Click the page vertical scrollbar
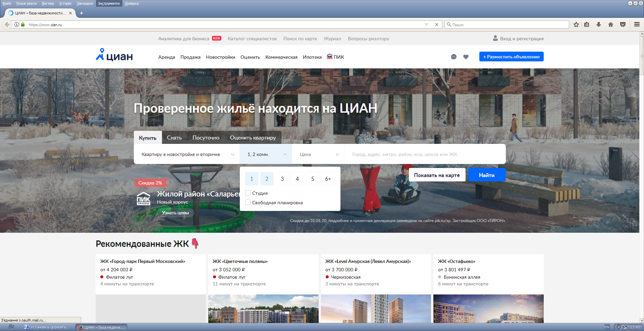 click(642, 177)
